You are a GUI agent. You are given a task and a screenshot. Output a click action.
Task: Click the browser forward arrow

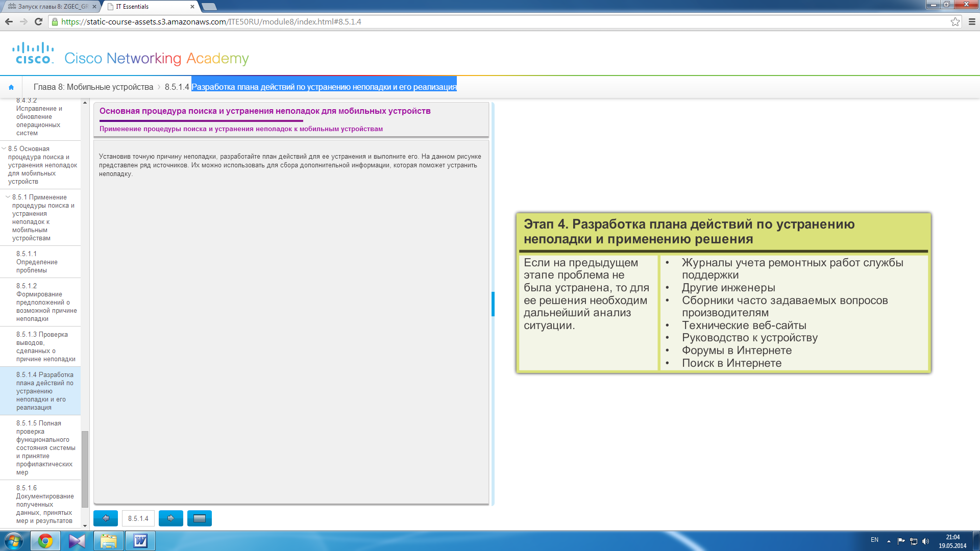point(23,21)
